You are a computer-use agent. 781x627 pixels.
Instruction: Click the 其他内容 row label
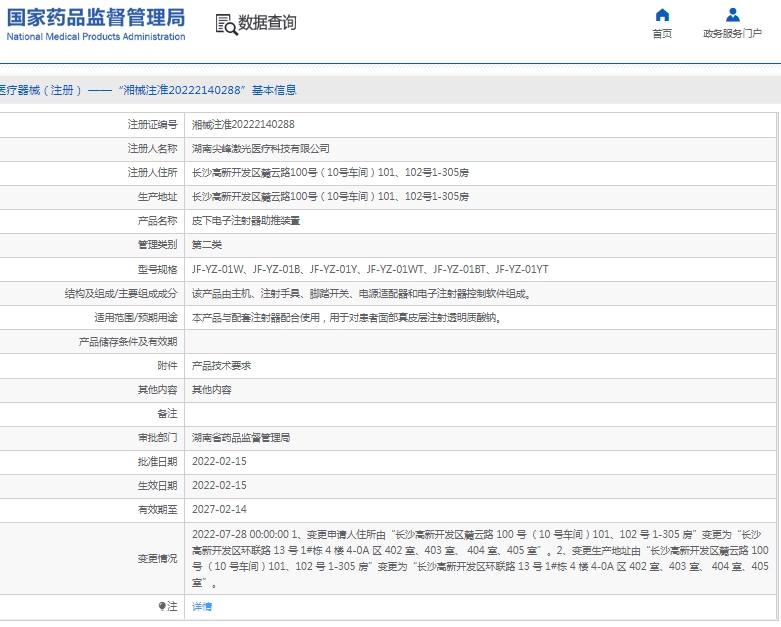[x=157, y=389]
